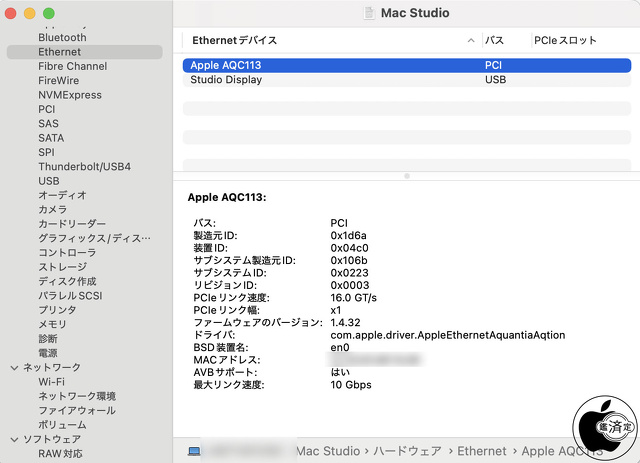
Task: Select Thunderbolt/USB4 in the sidebar
Action: 84,166
